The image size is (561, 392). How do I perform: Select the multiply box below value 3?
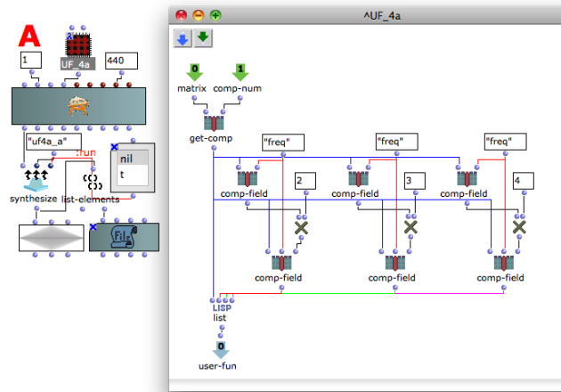click(x=411, y=227)
